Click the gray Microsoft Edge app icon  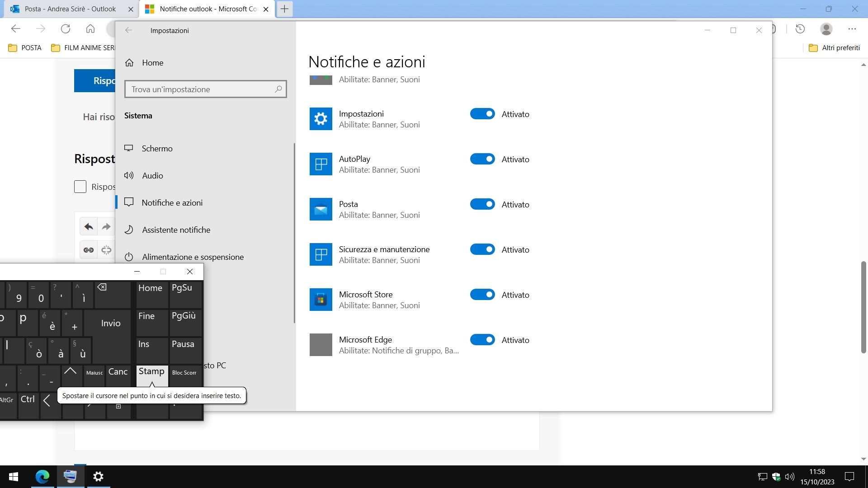[321, 345]
